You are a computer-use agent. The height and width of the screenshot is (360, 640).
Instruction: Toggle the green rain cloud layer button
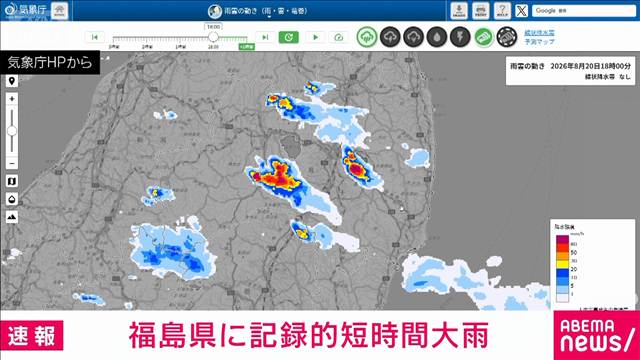click(367, 37)
